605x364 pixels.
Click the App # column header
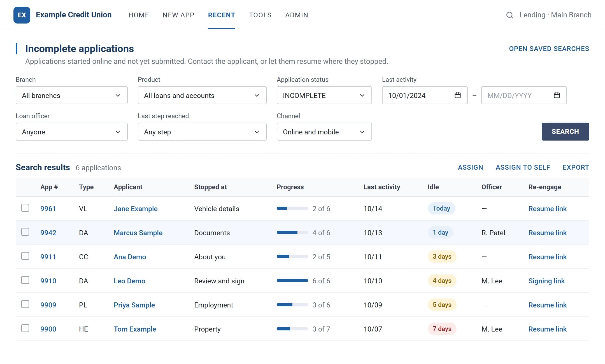49,187
